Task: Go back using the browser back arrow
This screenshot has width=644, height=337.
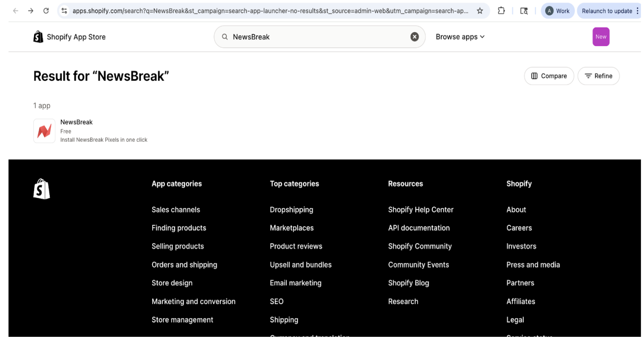Action: click(x=16, y=11)
